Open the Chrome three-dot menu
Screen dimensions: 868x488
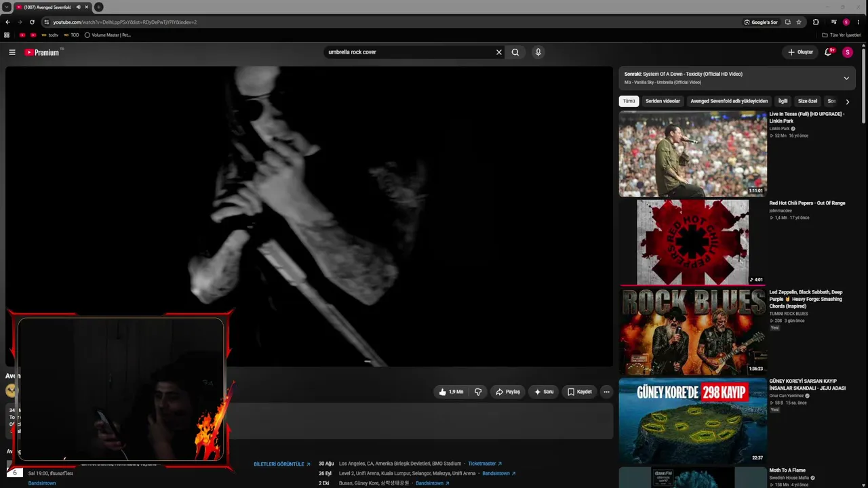coord(859,22)
